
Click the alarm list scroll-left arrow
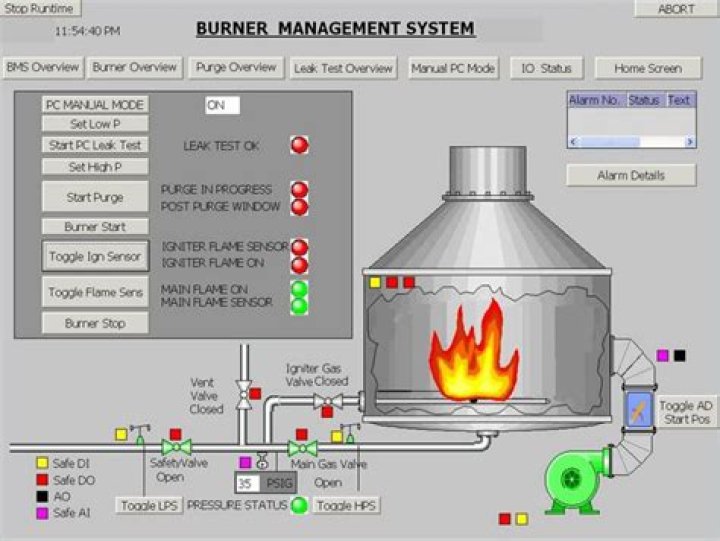[x=573, y=141]
